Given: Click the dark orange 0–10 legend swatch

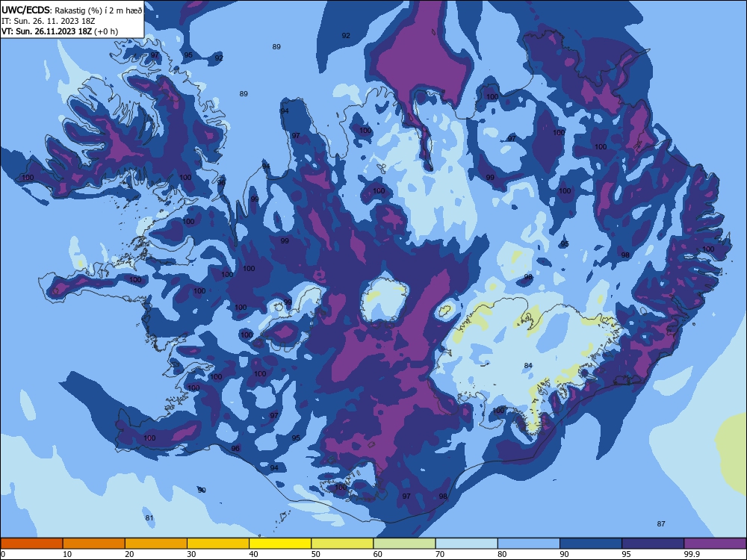Looking at the screenshot, I should (x=31, y=544).
